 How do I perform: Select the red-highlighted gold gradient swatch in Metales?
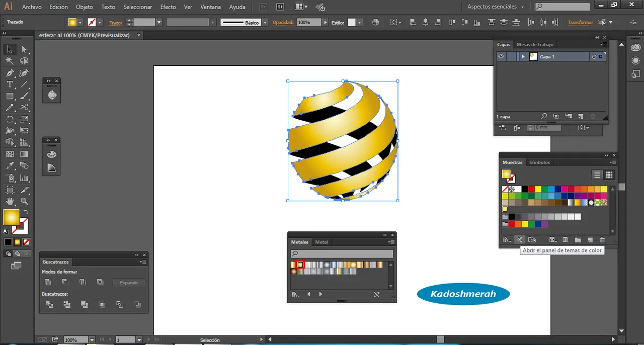coord(300,265)
